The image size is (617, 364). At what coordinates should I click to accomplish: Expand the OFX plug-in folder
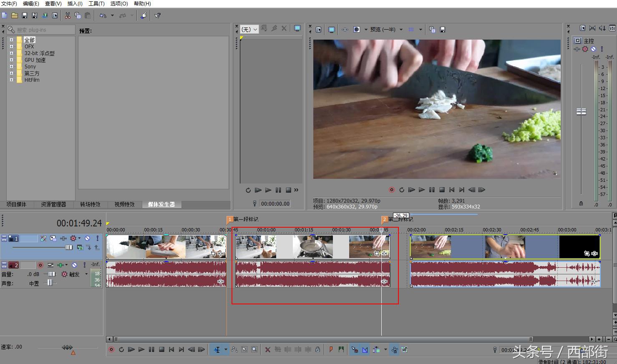[x=11, y=47]
